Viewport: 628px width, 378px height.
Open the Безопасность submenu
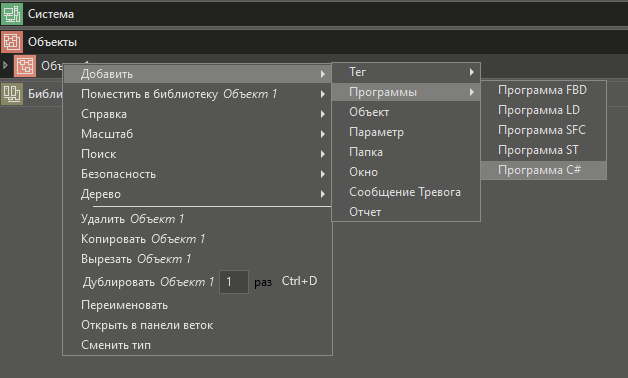coord(197,174)
